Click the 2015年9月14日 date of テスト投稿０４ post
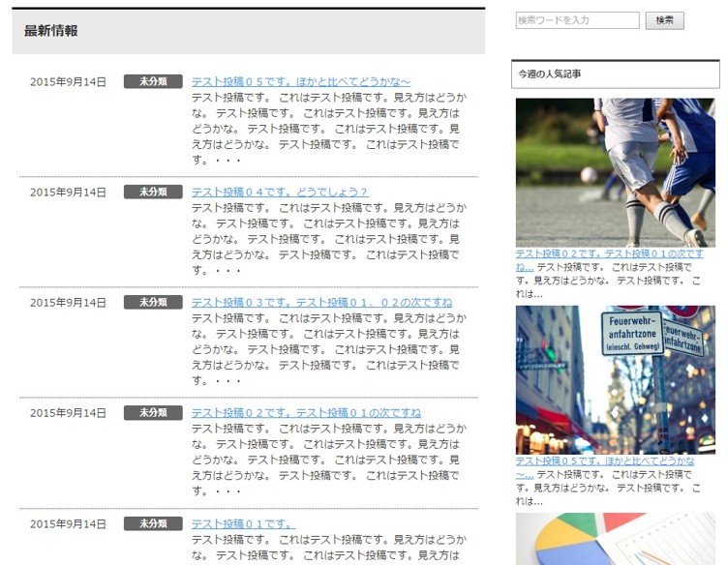This screenshot has width=728, height=565. coord(68,193)
